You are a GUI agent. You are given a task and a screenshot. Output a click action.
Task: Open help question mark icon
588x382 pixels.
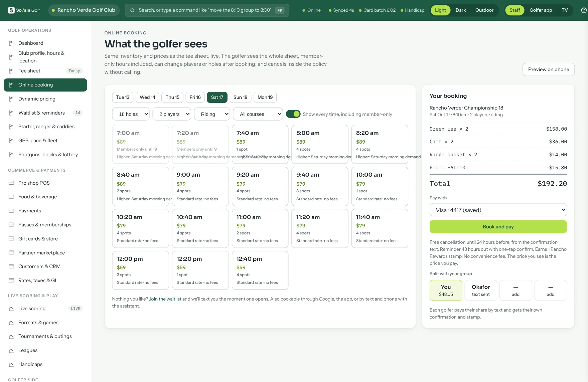click(584, 10)
